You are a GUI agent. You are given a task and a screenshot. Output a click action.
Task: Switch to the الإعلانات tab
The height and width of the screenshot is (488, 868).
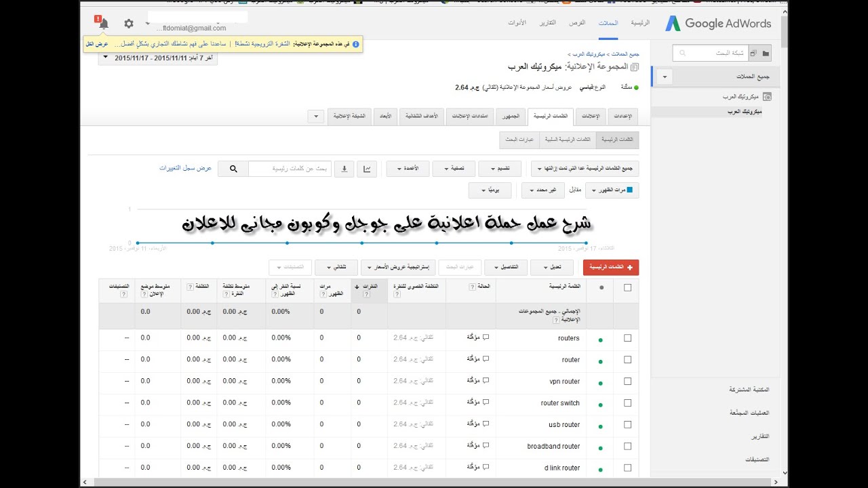[591, 117]
